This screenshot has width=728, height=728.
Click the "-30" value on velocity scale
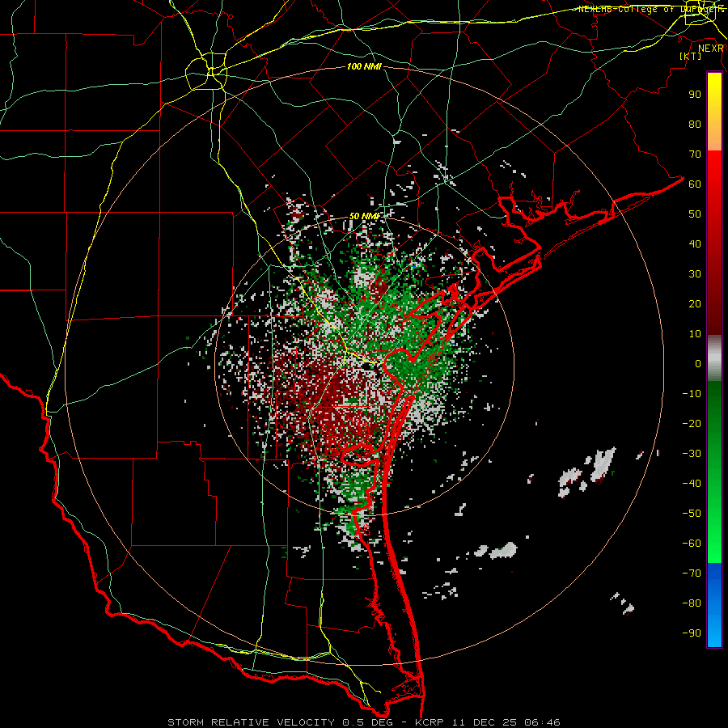pyautogui.click(x=692, y=454)
